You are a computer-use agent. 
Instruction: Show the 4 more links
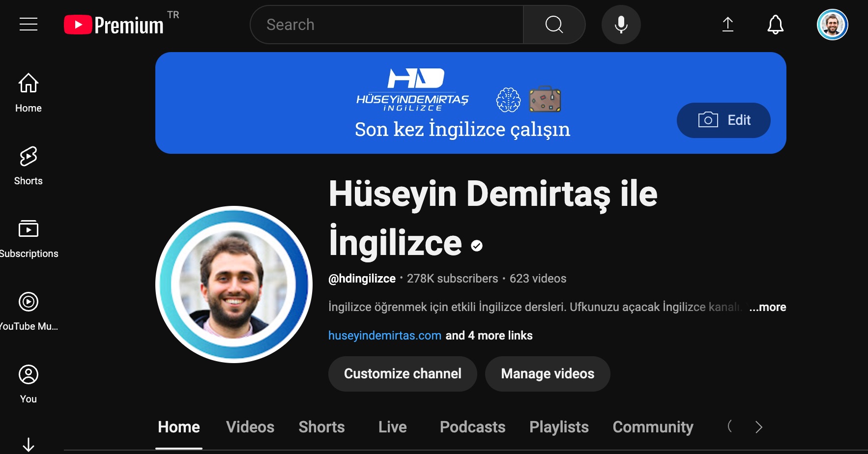click(489, 335)
